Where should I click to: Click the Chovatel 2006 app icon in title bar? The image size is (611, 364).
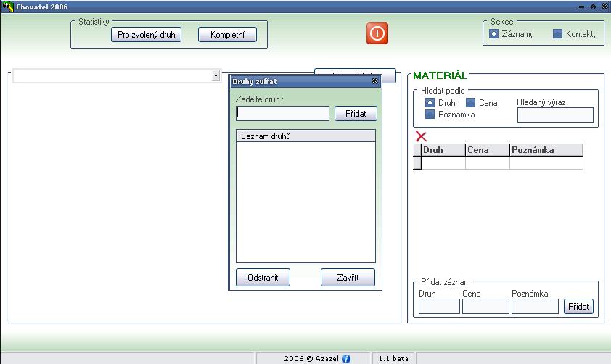point(8,7)
